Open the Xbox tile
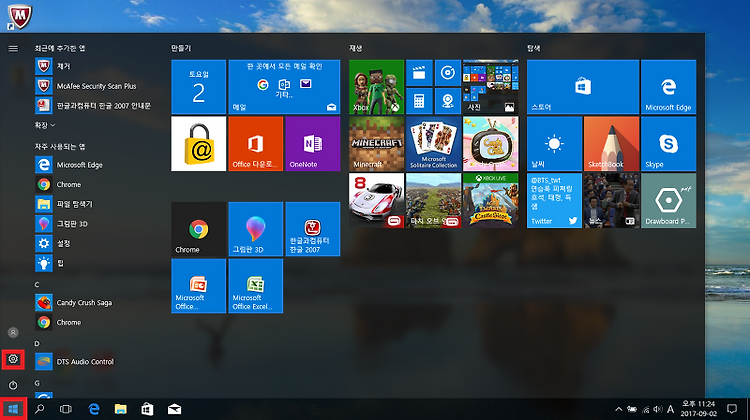Viewport: 750px width, 420px height. point(376,87)
